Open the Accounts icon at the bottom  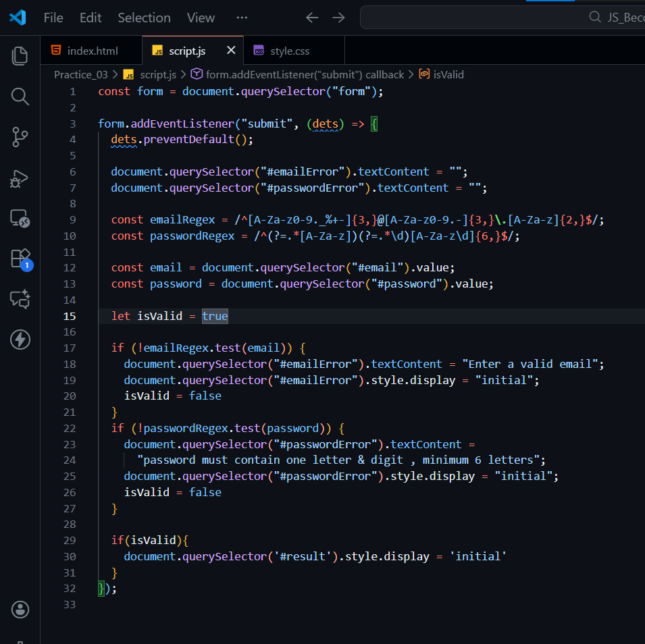pos(20,610)
